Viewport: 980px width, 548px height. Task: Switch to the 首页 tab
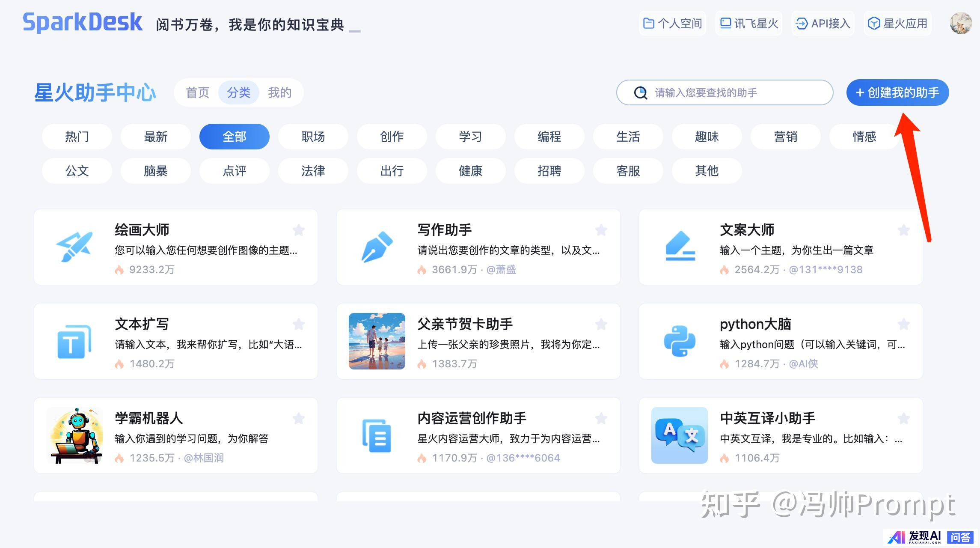pos(197,92)
